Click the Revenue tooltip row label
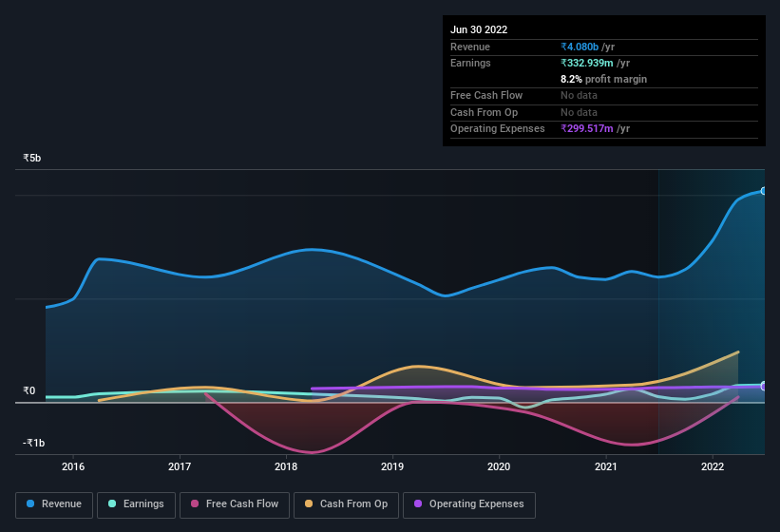 click(470, 47)
